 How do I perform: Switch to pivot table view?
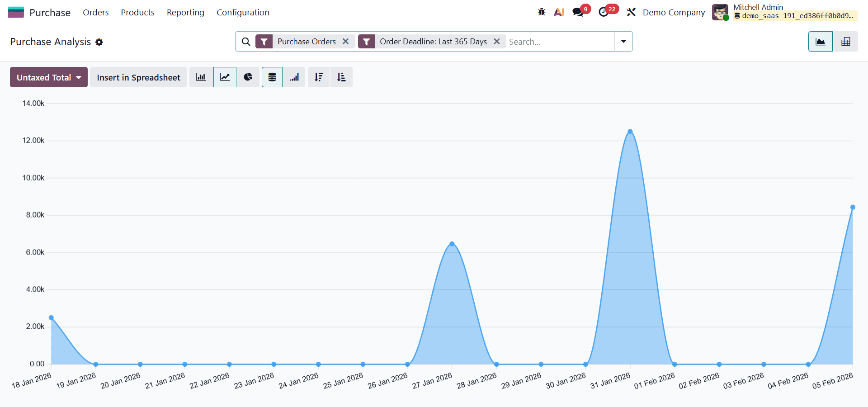[x=845, y=41]
